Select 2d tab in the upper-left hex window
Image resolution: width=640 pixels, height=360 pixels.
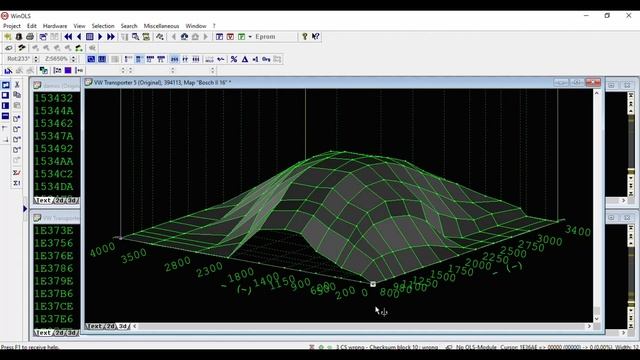click(x=60, y=200)
